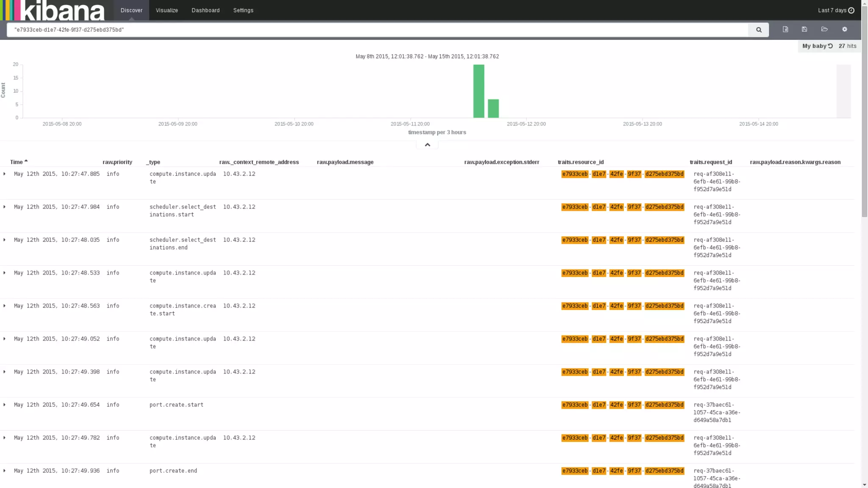Screen dimensions: 868x488
Task: Click highlighted resource id in first row
Action: point(623,174)
